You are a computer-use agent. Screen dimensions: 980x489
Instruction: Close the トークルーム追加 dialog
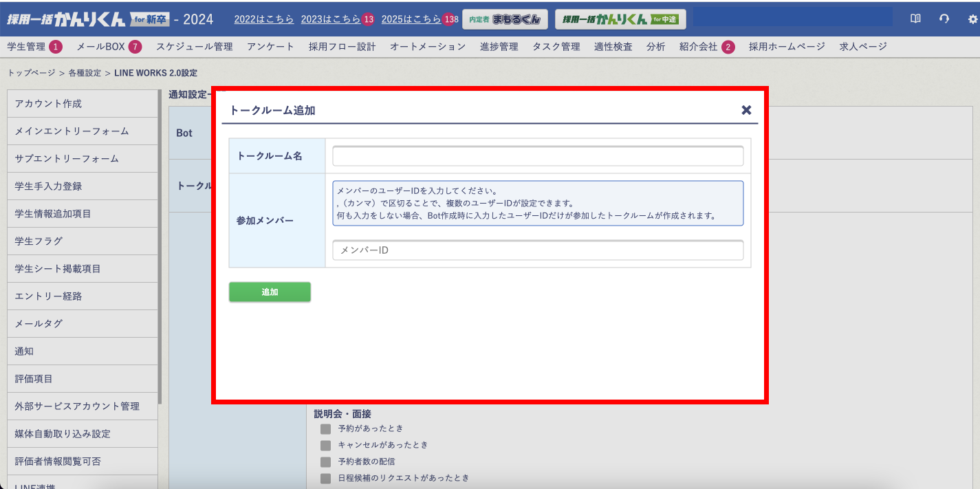click(x=746, y=109)
